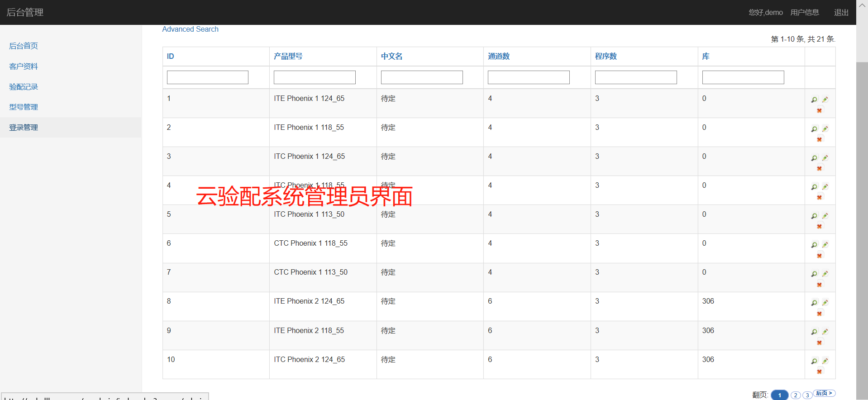Delete row 3 with the red X icon
This screenshot has height=400, width=868.
pos(819,168)
